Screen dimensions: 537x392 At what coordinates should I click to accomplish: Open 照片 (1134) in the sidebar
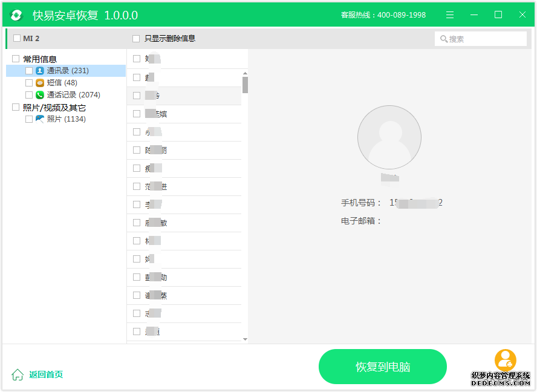(x=66, y=119)
